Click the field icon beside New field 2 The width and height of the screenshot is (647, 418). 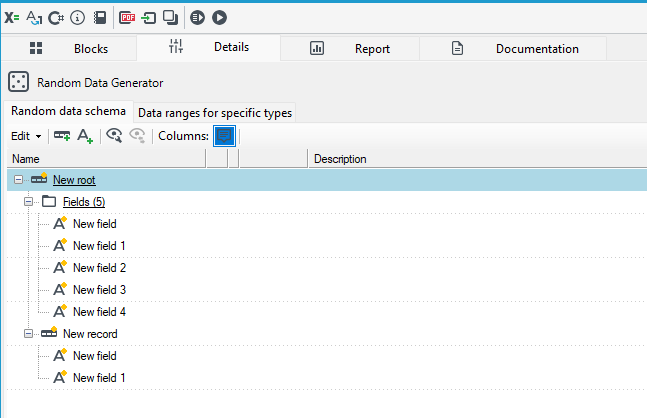tap(60, 267)
